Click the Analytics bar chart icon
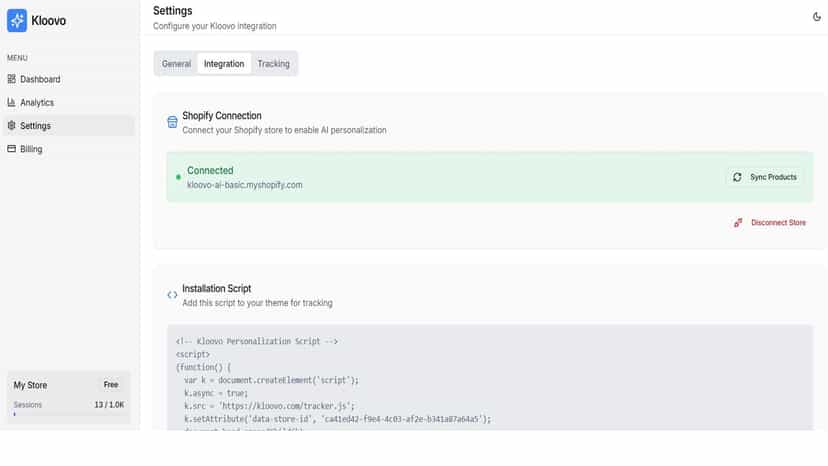This screenshot has height=466, width=828. pos(12,102)
